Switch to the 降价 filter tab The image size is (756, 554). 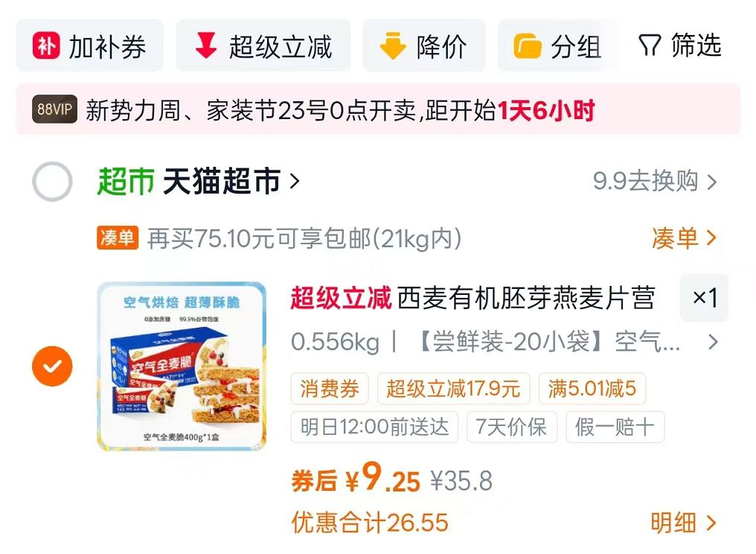424,46
